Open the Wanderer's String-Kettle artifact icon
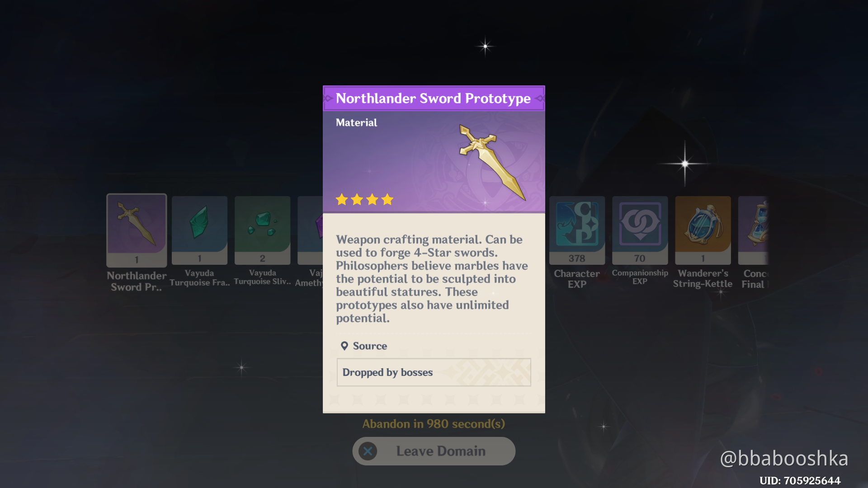868x488 pixels. click(703, 230)
